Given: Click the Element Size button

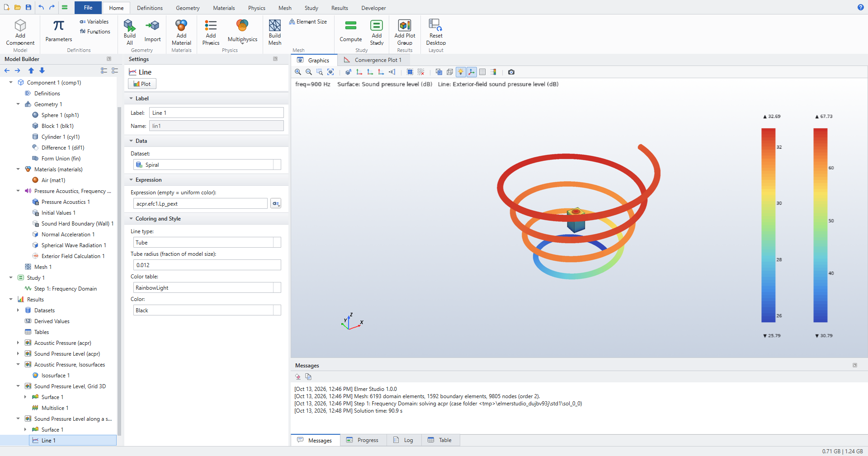Looking at the screenshot, I should (x=308, y=22).
